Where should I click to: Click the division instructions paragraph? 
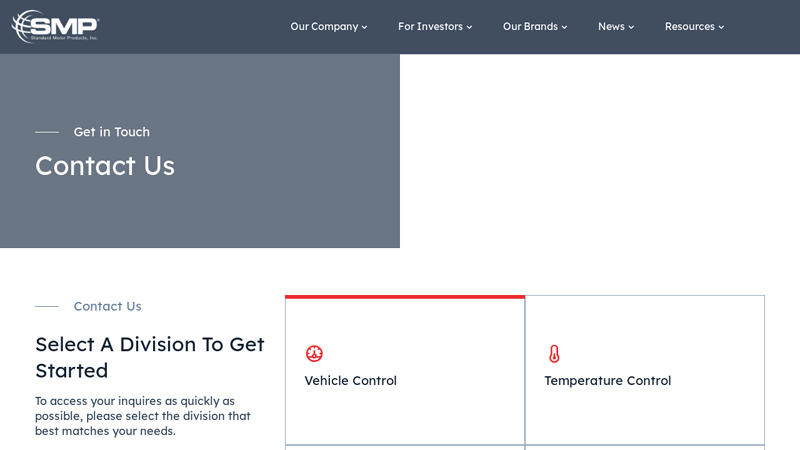point(143,415)
